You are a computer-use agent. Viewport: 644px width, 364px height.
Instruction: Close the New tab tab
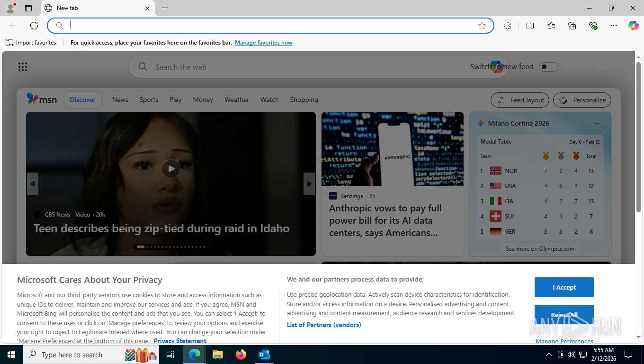[x=147, y=8]
